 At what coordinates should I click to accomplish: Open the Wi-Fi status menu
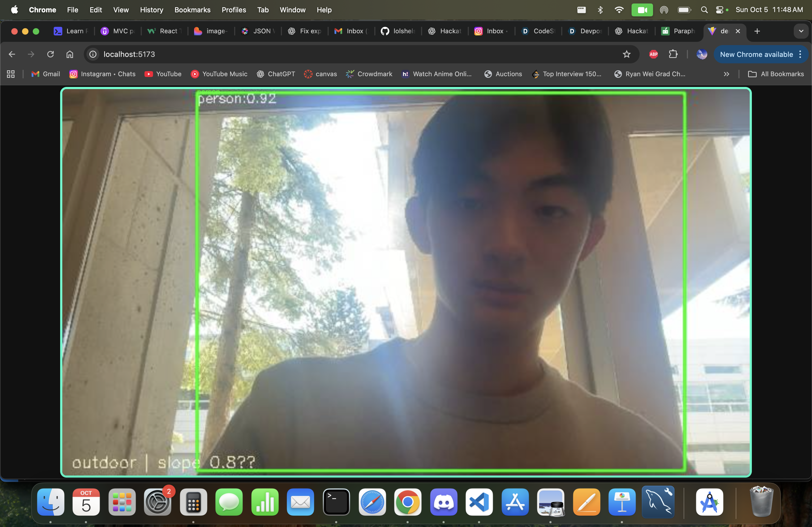[619, 10]
